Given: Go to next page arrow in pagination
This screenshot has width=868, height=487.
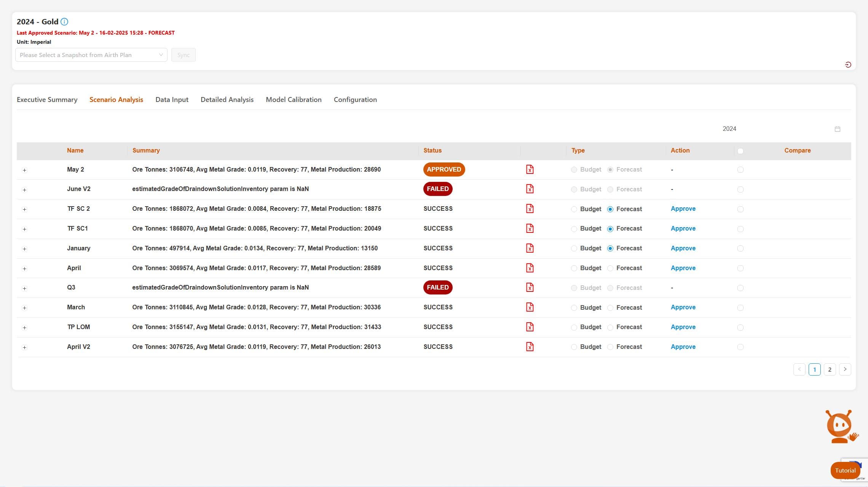Looking at the screenshot, I should pyautogui.click(x=845, y=369).
